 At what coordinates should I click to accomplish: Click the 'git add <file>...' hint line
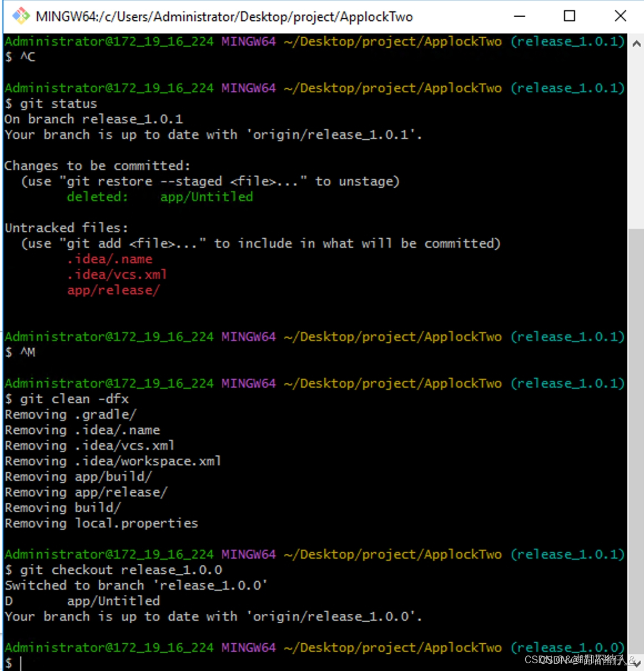(x=261, y=244)
